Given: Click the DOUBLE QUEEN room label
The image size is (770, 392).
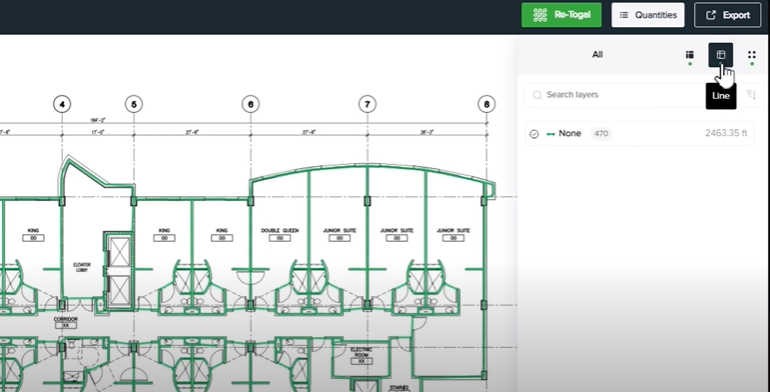Looking at the screenshot, I should [x=279, y=230].
